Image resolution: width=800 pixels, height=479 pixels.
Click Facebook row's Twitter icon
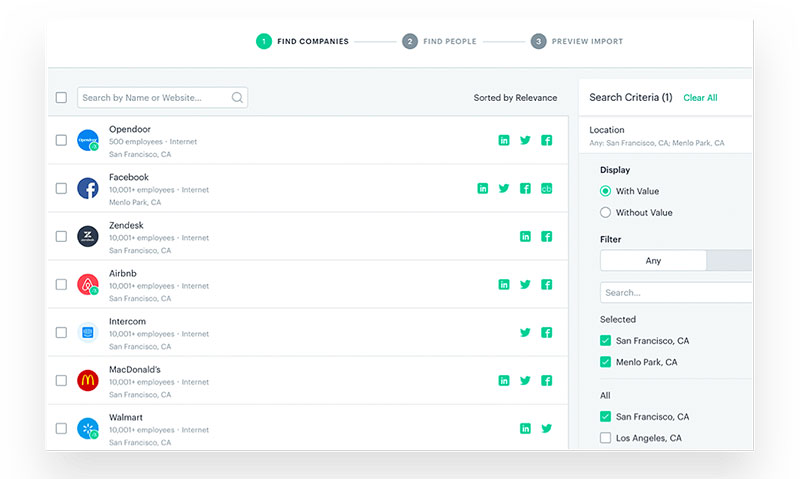pos(504,188)
